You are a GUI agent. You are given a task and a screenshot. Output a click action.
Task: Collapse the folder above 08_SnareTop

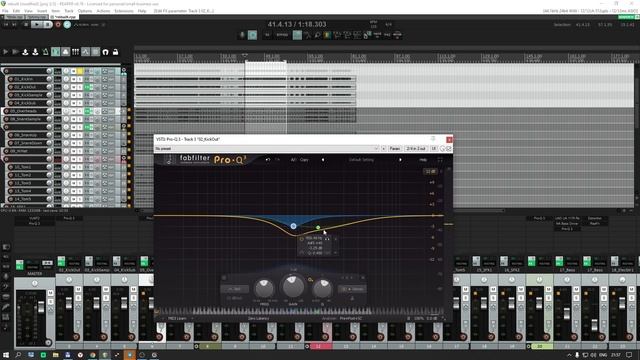124,127
